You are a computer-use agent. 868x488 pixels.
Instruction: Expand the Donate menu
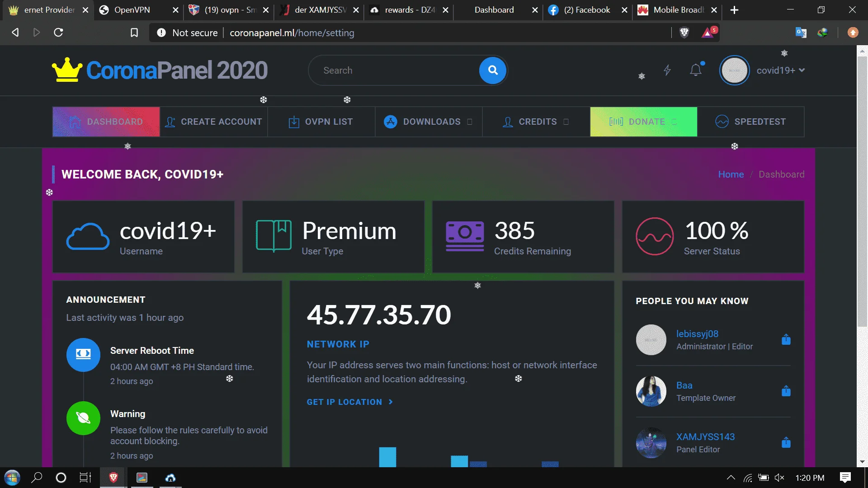click(x=643, y=122)
